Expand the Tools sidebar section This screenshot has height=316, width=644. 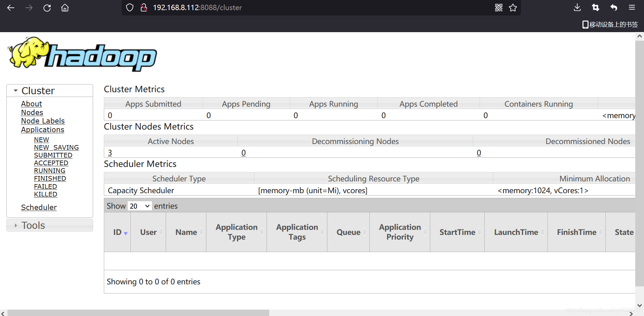click(50, 225)
